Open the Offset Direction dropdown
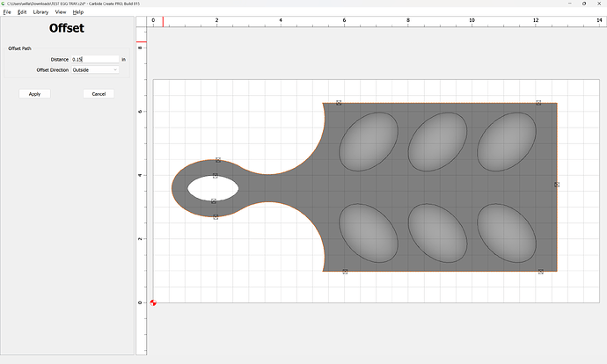Screen dimensions: 607x364 click(95, 70)
